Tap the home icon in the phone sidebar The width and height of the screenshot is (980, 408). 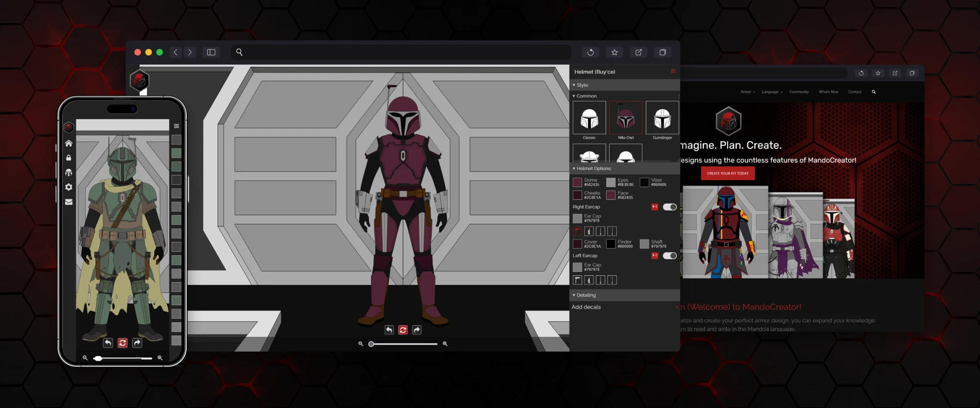[69, 144]
